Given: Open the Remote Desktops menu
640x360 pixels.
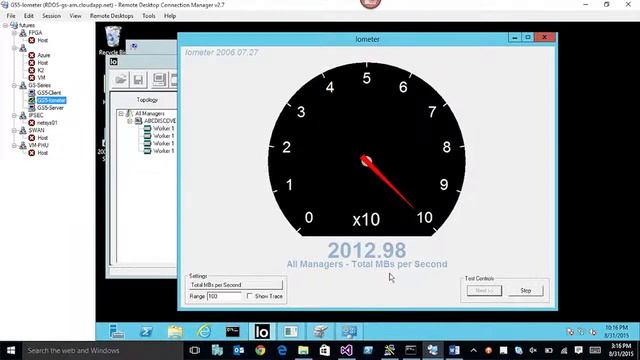Looking at the screenshot, I should coord(111,16).
